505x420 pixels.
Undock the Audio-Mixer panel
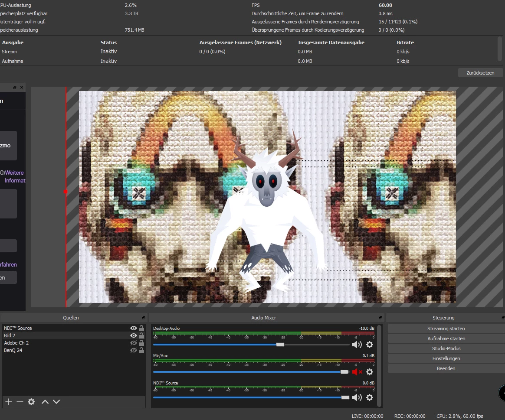tap(380, 318)
